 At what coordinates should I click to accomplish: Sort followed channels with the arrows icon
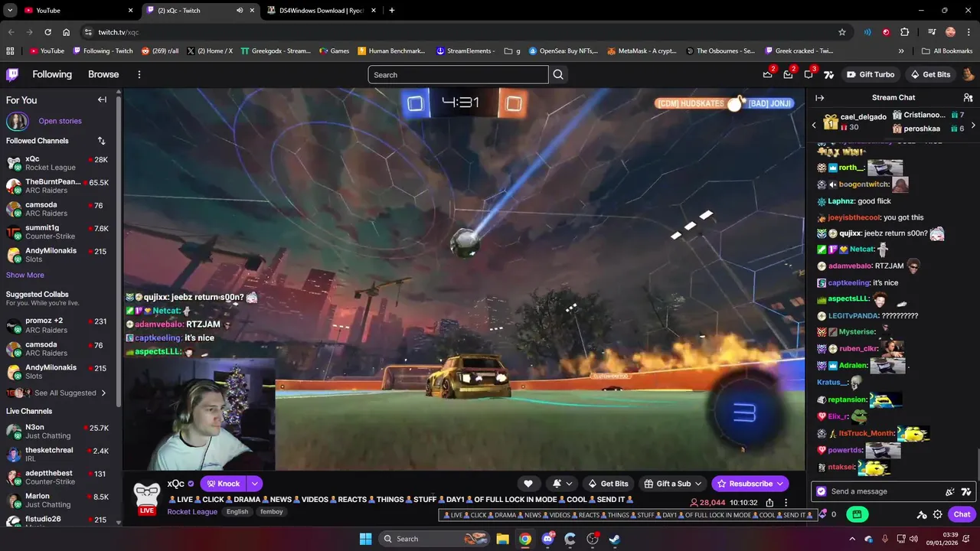[x=101, y=141]
